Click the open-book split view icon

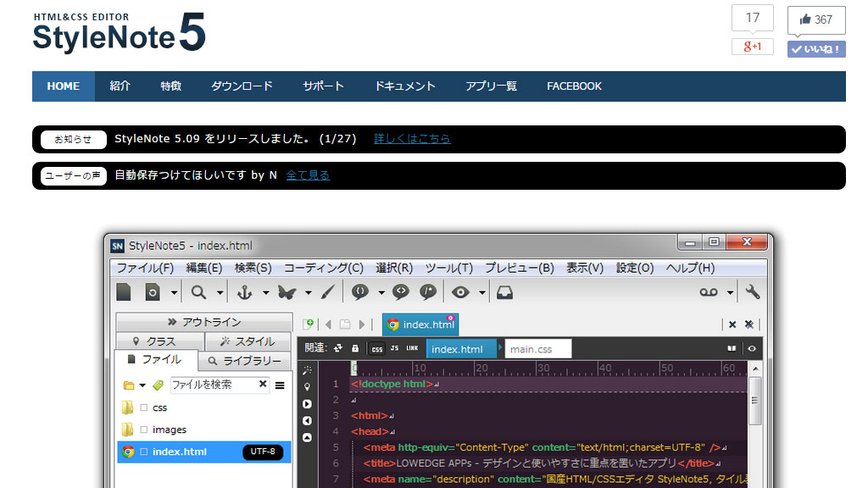732,348
